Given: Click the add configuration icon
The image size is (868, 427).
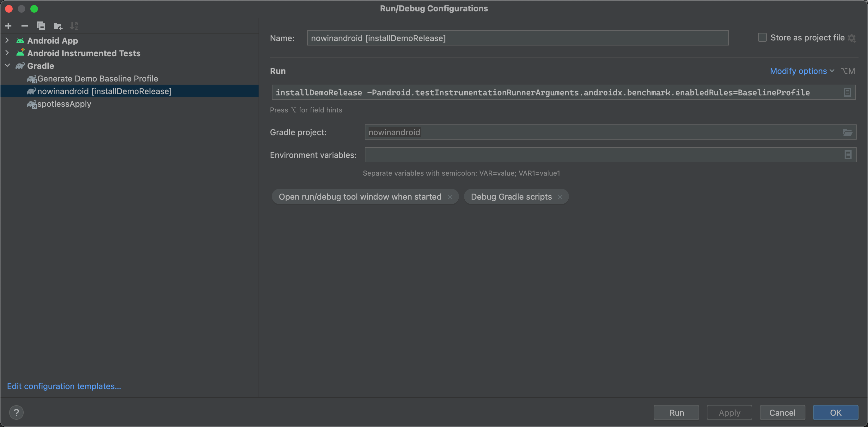Looking at the screenshot, I should point(8,25).
